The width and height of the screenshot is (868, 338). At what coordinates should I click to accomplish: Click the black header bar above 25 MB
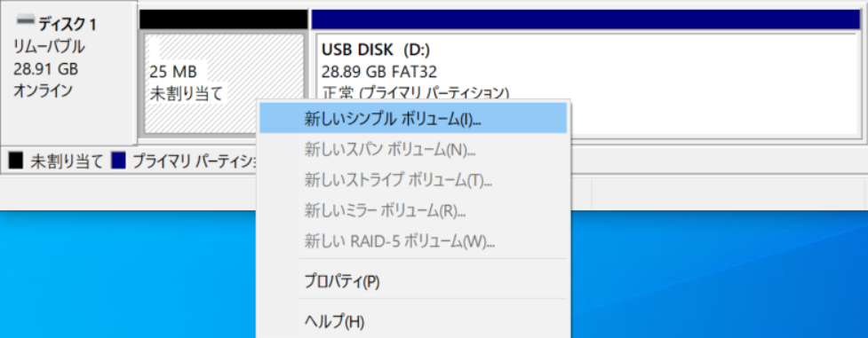pyautogui.click(x=224, y=20)
